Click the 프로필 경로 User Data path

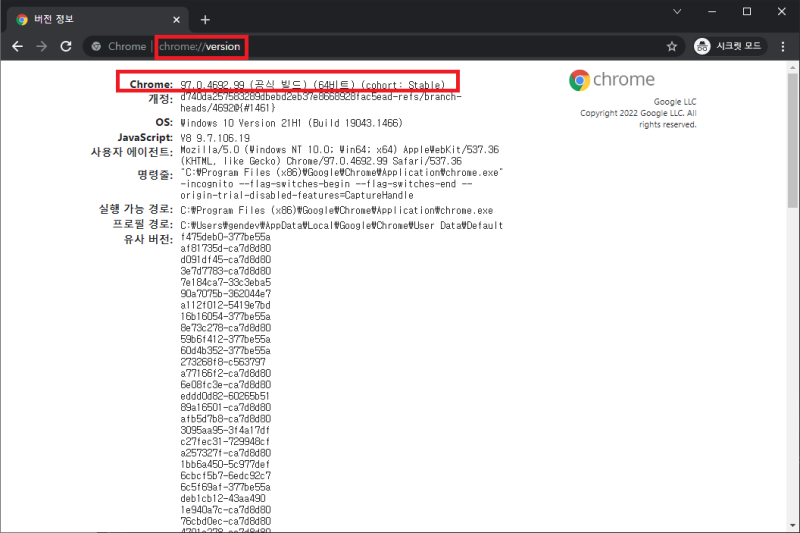coord(341,225)
